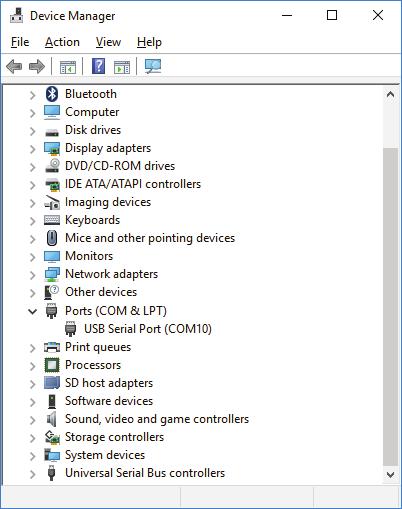Select the Disk drives label
402x509 pixels.
[93, 130]
